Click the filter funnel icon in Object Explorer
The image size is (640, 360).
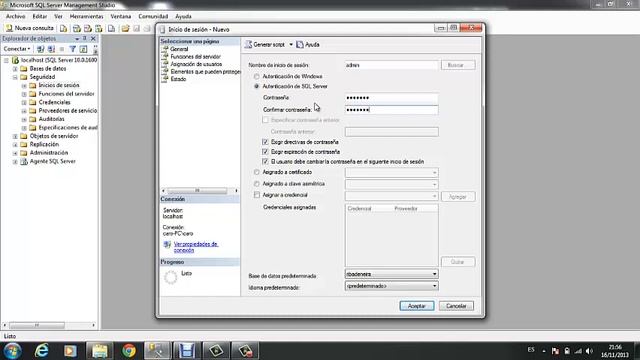[x=73, y=49]
